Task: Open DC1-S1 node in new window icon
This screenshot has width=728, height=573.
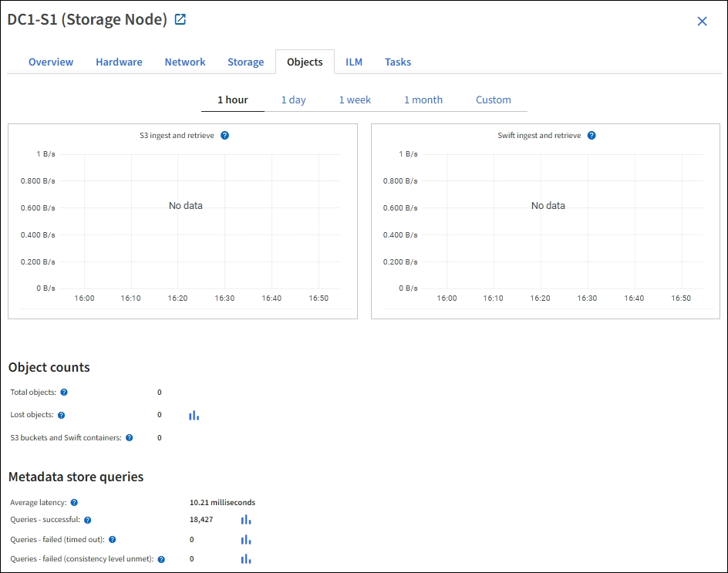Action: click(180, 20)
